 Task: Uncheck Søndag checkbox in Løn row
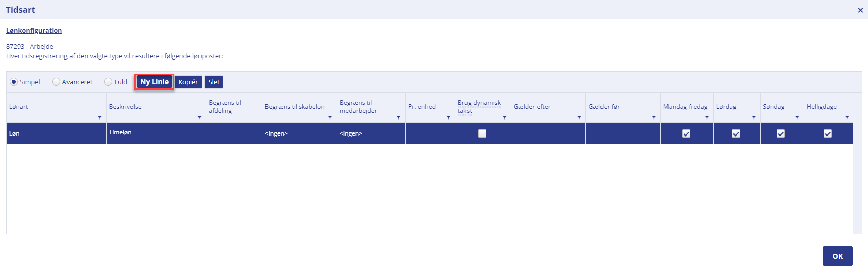point(781,133)
